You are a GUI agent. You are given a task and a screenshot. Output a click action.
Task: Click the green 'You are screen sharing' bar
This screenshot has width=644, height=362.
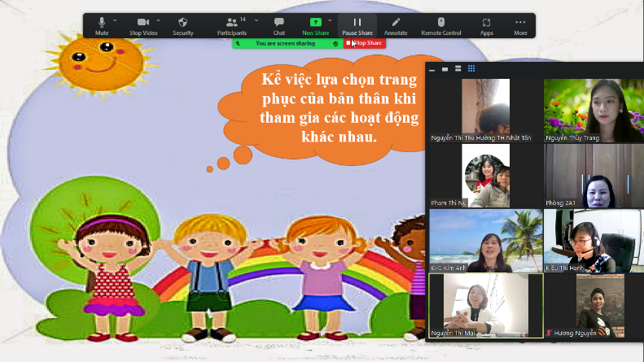285,43
